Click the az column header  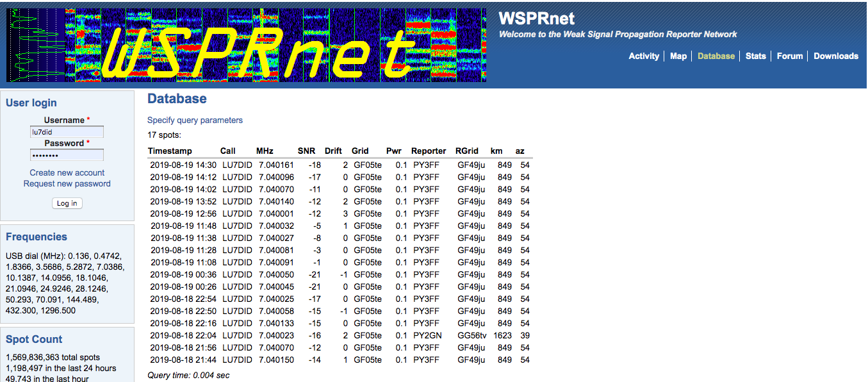click(520, 151)
